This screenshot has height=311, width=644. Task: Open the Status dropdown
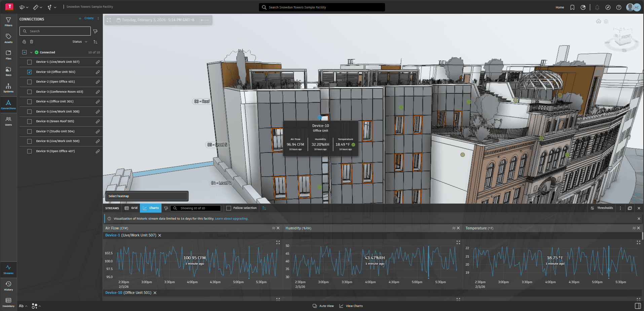79,41
